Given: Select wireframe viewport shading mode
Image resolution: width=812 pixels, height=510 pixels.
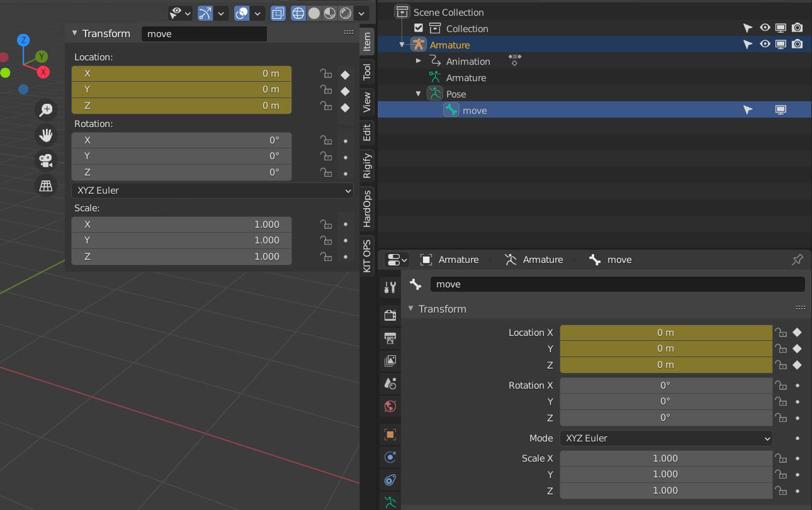Looking at the screenshot, I should [298, 13].
